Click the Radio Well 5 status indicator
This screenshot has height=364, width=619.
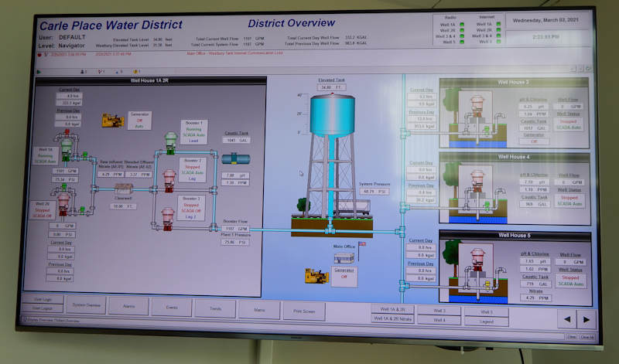(x=462, y=42)
